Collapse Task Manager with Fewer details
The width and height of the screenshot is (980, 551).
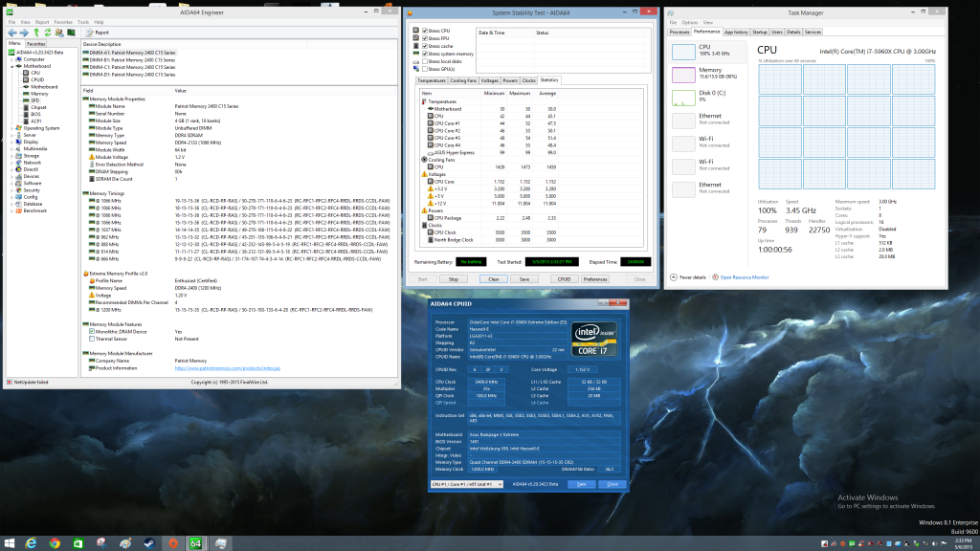[x=688, y=277]
